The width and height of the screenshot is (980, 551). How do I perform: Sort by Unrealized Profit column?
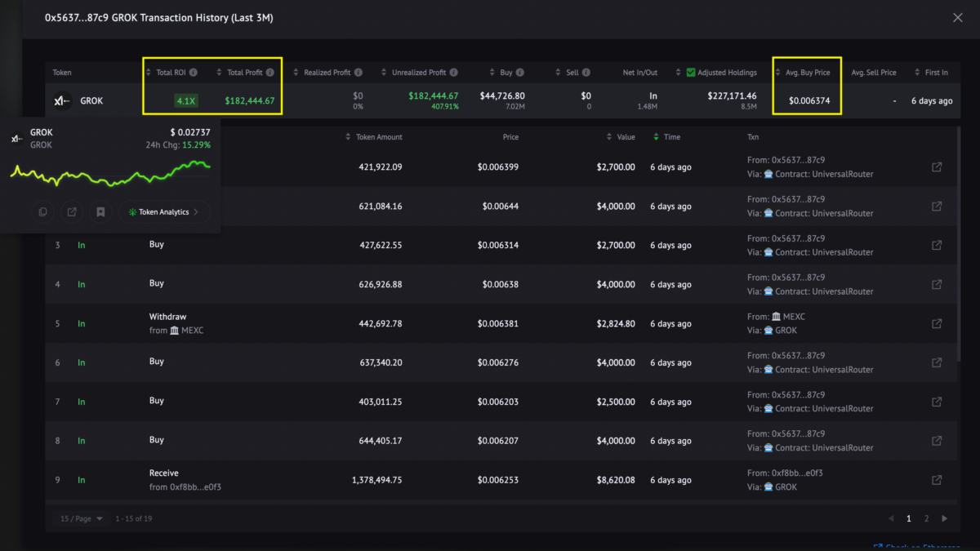click(x=385, y=73)
